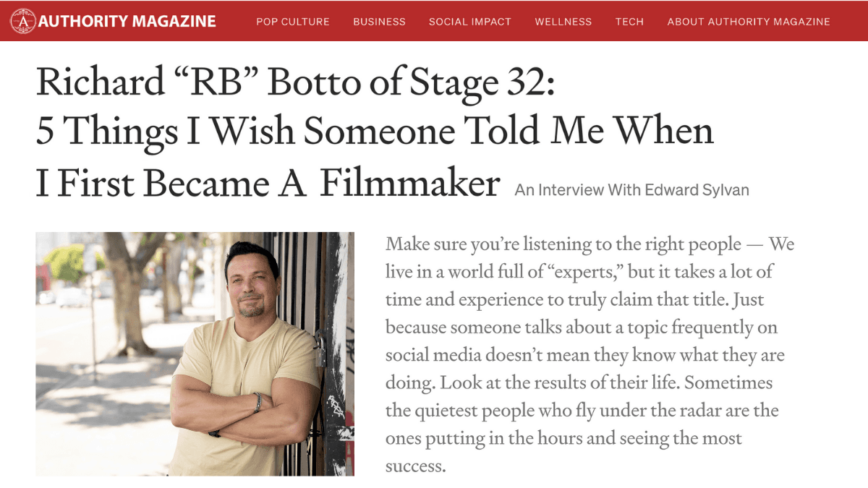Image resolution: width=868 pixels, height=488 pixels.
Task: Navigate to the Social Impact section
Action: pos(470,22)
